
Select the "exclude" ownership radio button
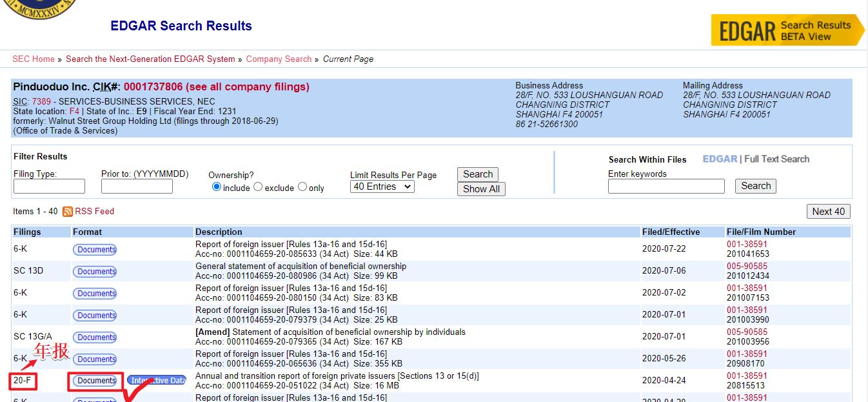[x=258, y=187]
